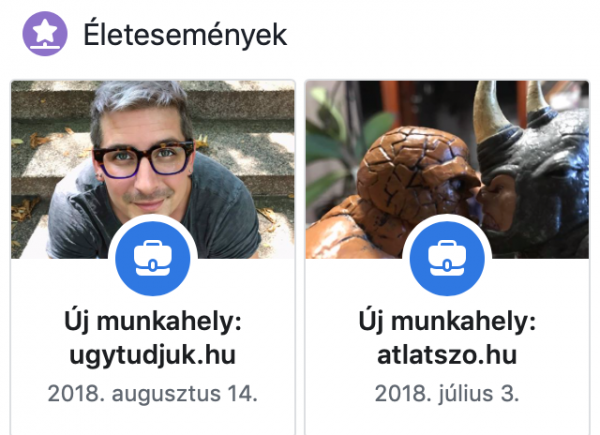Click the briefcase icon on atlatszo.hu card

[447, 258]
